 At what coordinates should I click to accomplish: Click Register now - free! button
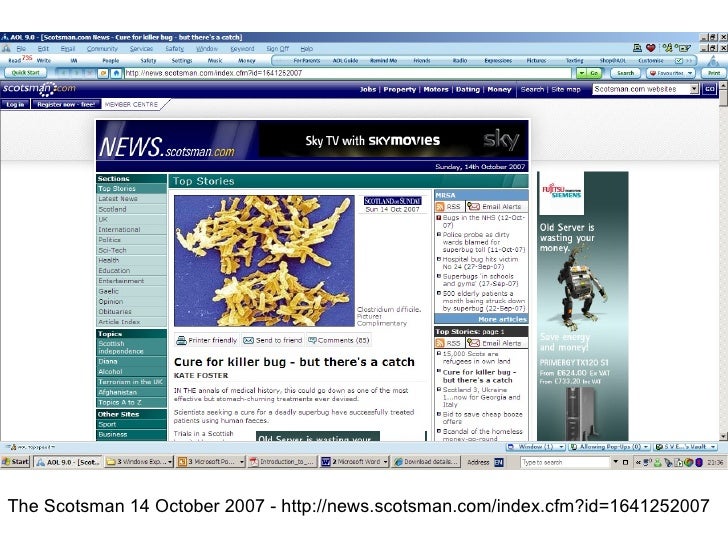click(66, 104)
